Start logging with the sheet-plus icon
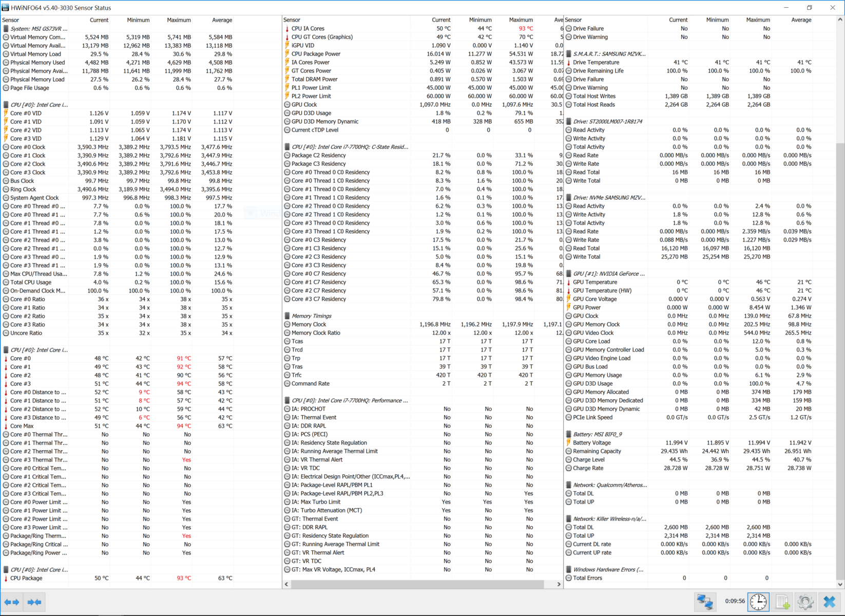This screenshot has width=845, height=616. [782, 602]
